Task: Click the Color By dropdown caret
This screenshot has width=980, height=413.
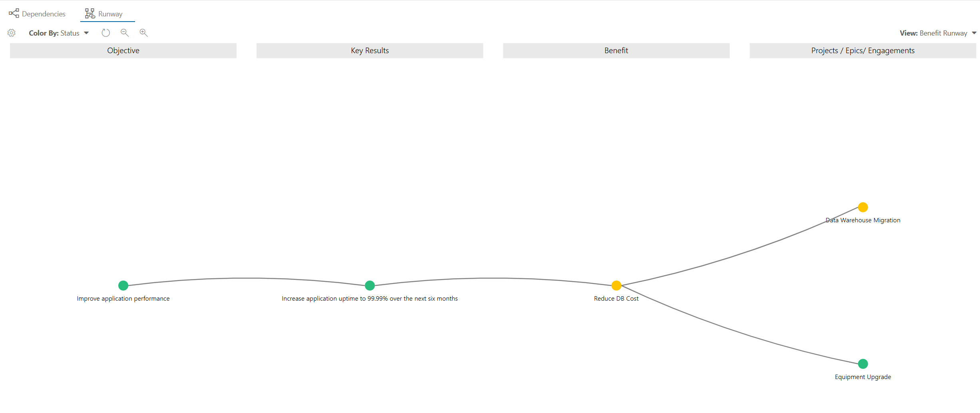Action: point(86,33)
